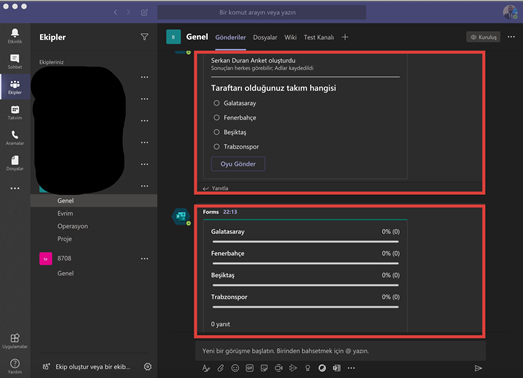Open the Dosyalar files section

15,163
